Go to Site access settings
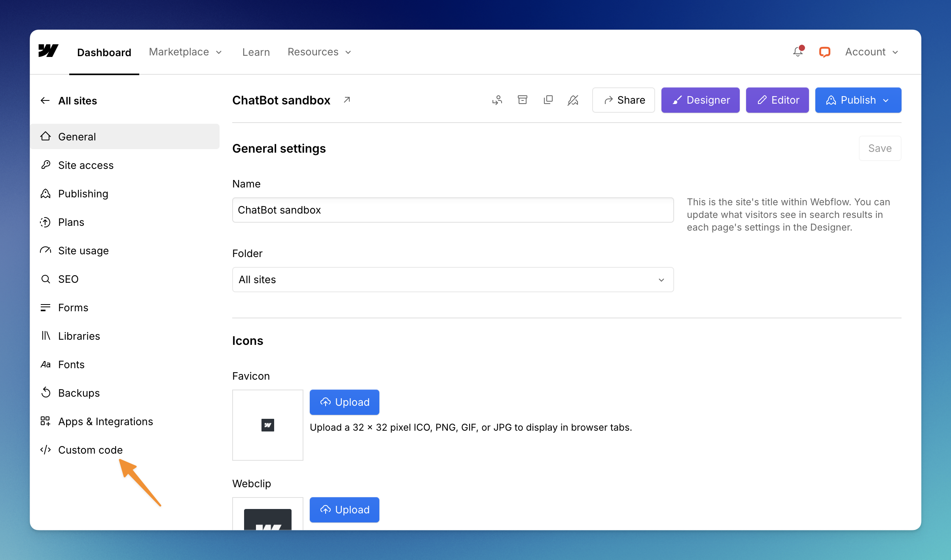951x560 pixels. pos(85,165)
